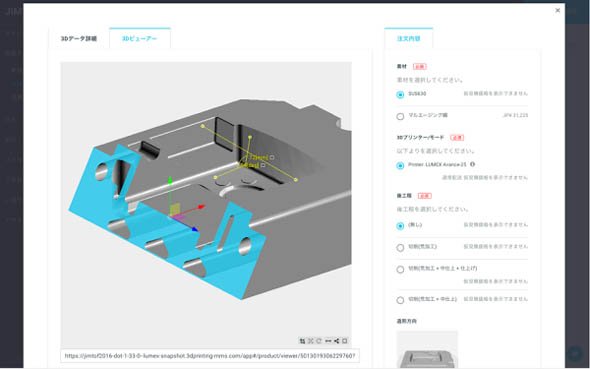590x369 pixels.
Task: Select the 切削(荒加工) radio button
Action: pos(400,248)
